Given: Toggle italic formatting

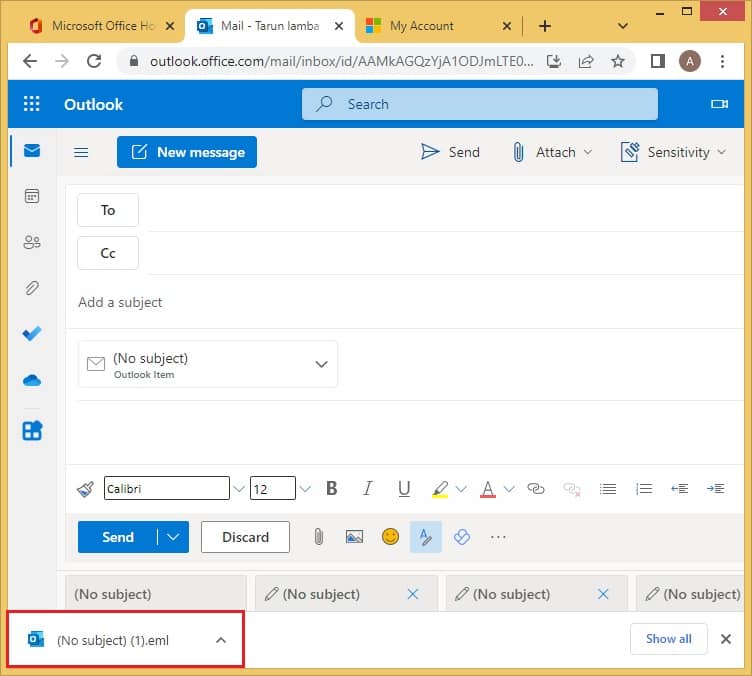Looking at the screenshot, I should click(x=367, y=489).
